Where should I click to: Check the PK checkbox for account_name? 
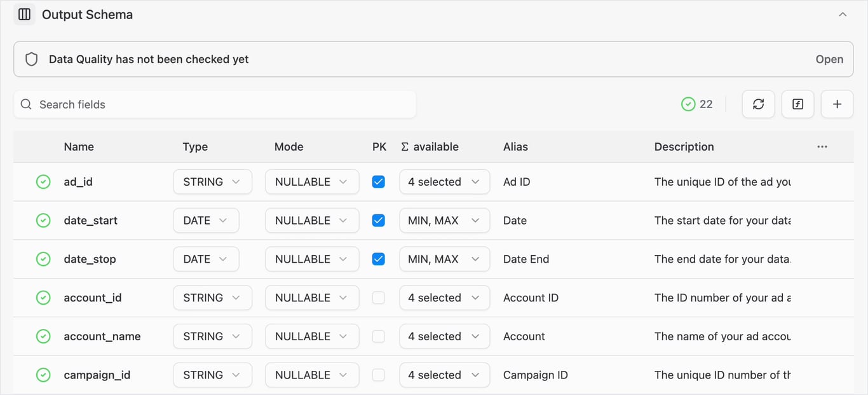(x=378, y=336)
